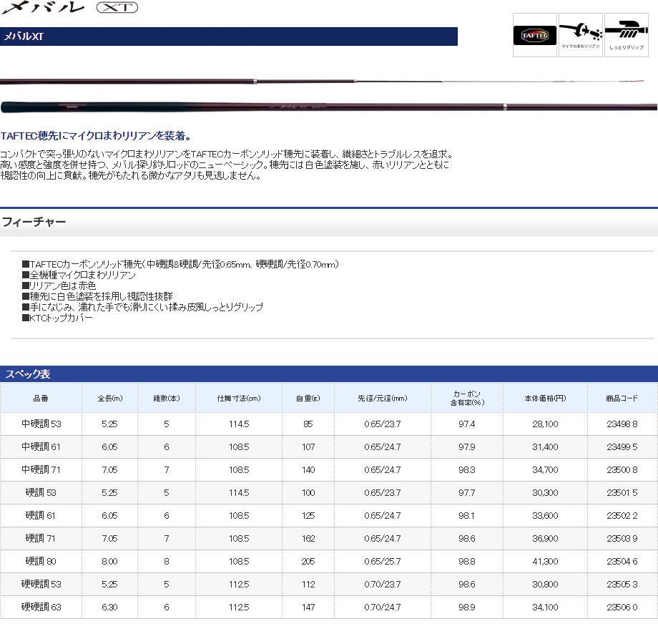658x644 pixels.
Task: Click the メバル XT logo at top
Action: coord(69,8)
